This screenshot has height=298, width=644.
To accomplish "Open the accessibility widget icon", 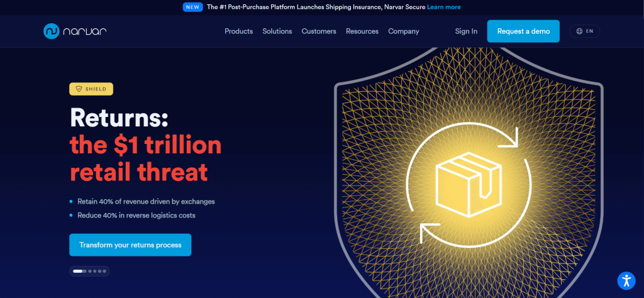I will pyautogui.click(x=626, y=281).
